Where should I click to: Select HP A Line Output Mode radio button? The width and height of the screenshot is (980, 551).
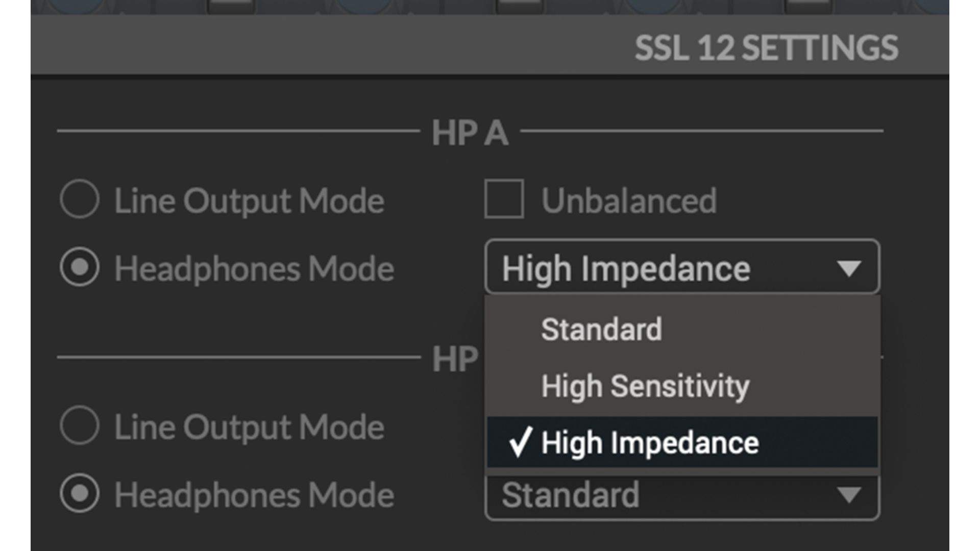[x=79, y=199]
